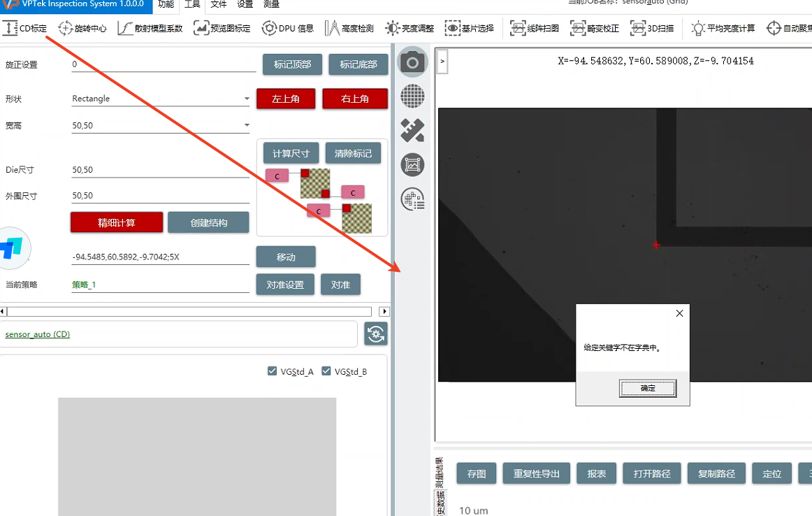The height and width of the screenshot is (516, 812).
Task: Expand the panel with the > arrow
Action: point(442,62)
